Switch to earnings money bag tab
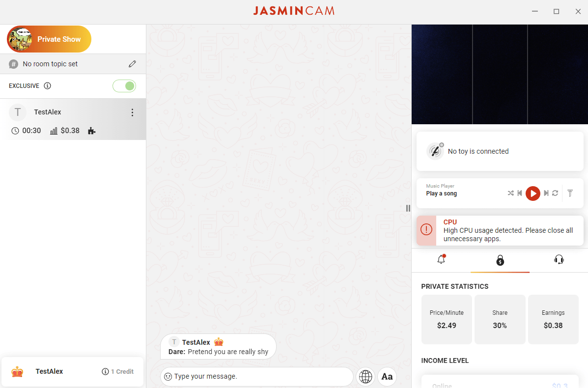 500,260
